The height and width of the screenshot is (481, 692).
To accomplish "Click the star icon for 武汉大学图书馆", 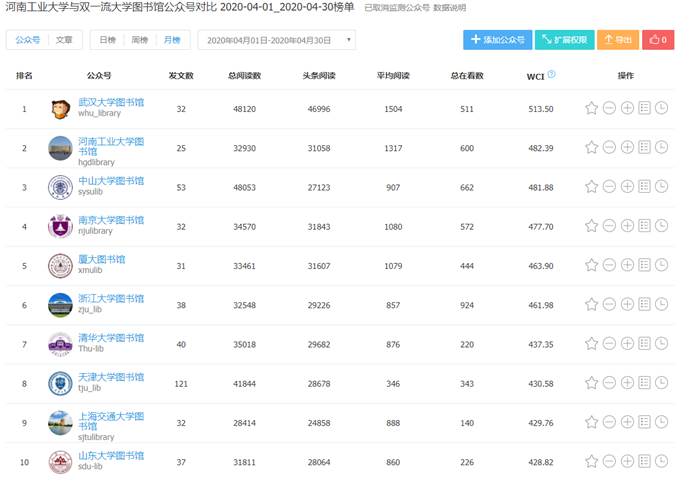I will pyautogui.click(x=591, y=108).
